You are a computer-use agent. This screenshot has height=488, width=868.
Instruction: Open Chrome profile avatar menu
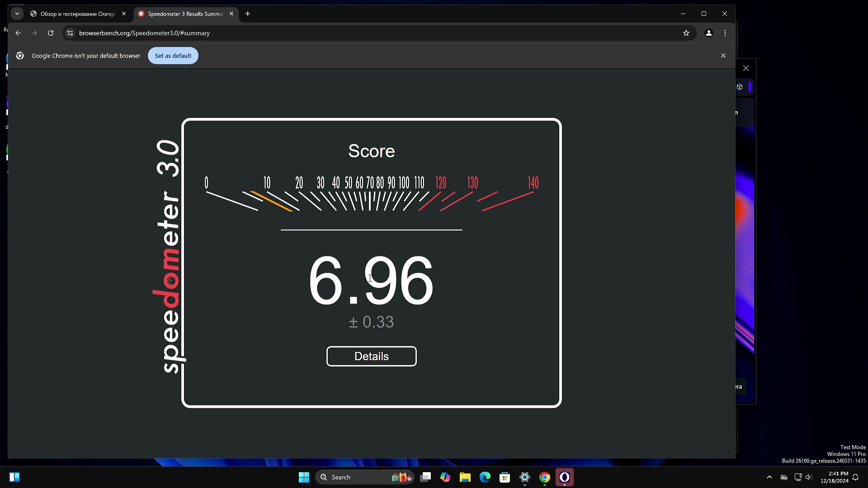pos(708,33)
